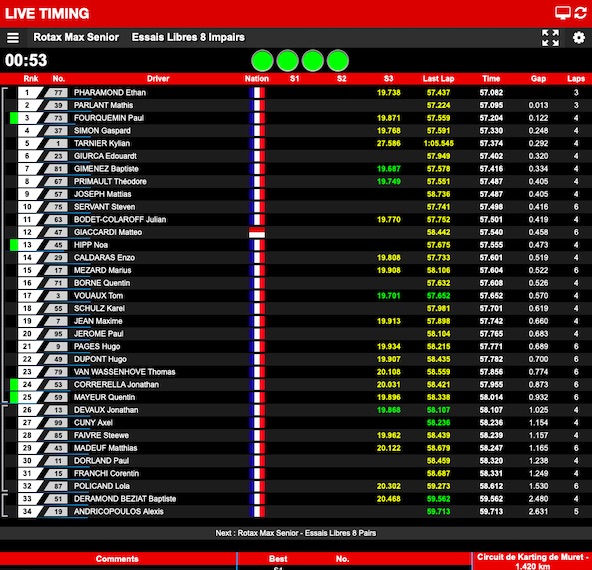Click the refresh arrows icon

(581, 13)
